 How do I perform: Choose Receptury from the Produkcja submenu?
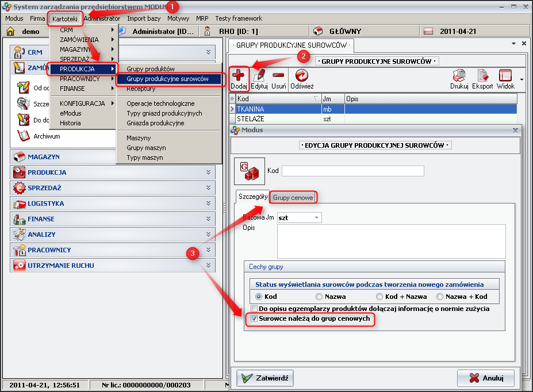[141, 89]
